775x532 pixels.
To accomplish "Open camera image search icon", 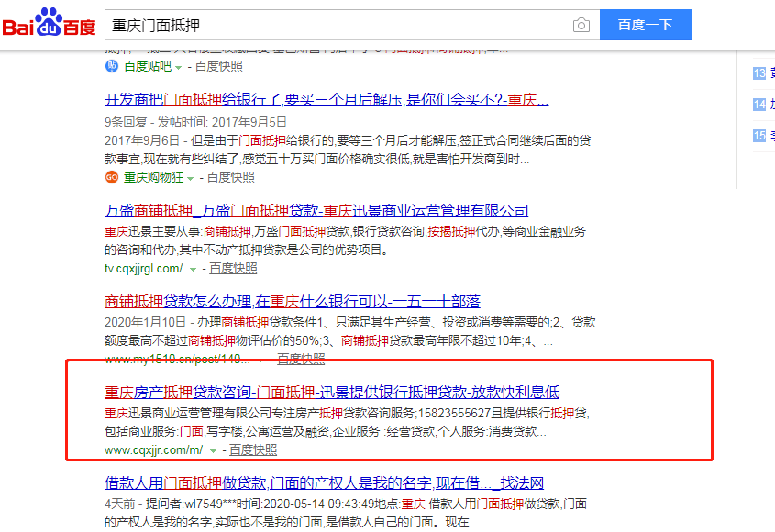I will coord(581,25).
